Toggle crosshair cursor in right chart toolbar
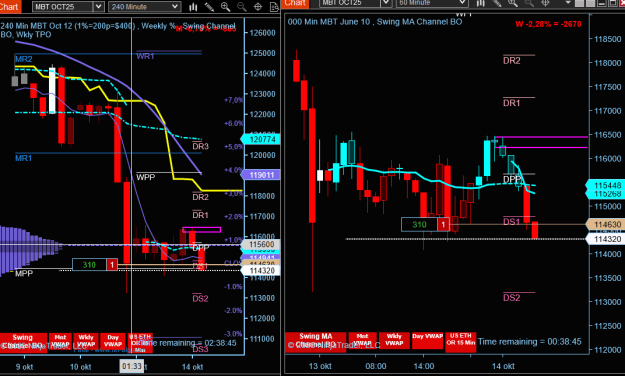625x376 pixels. [x=545, y=3]
